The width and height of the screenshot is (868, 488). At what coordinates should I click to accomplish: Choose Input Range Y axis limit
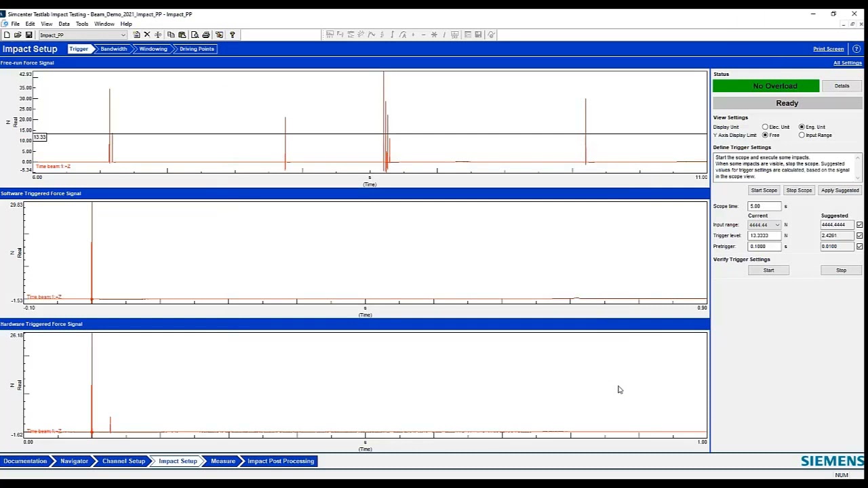802,135
